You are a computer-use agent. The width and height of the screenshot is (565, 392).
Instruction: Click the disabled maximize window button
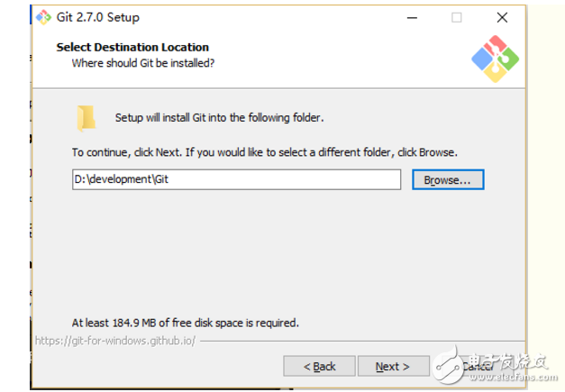456,17
